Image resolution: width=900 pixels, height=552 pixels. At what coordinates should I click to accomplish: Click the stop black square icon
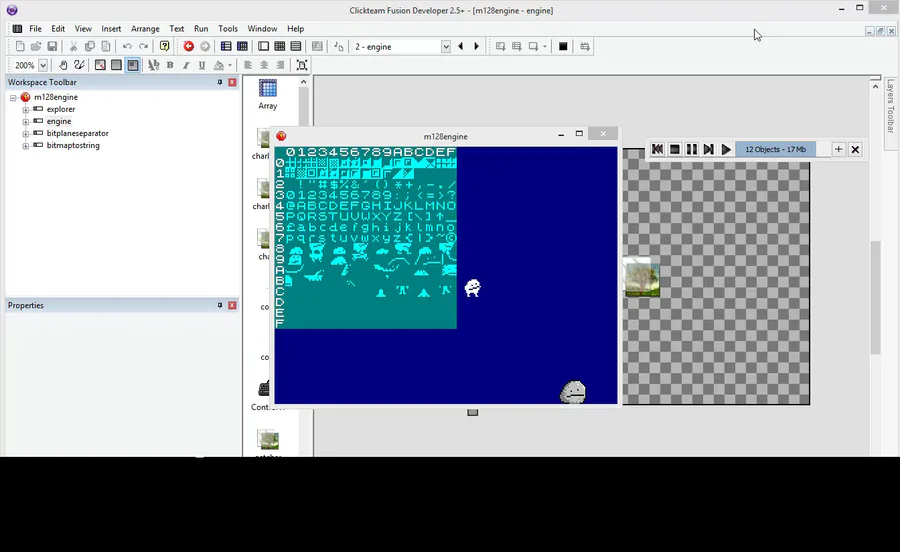tap(563, 46)
